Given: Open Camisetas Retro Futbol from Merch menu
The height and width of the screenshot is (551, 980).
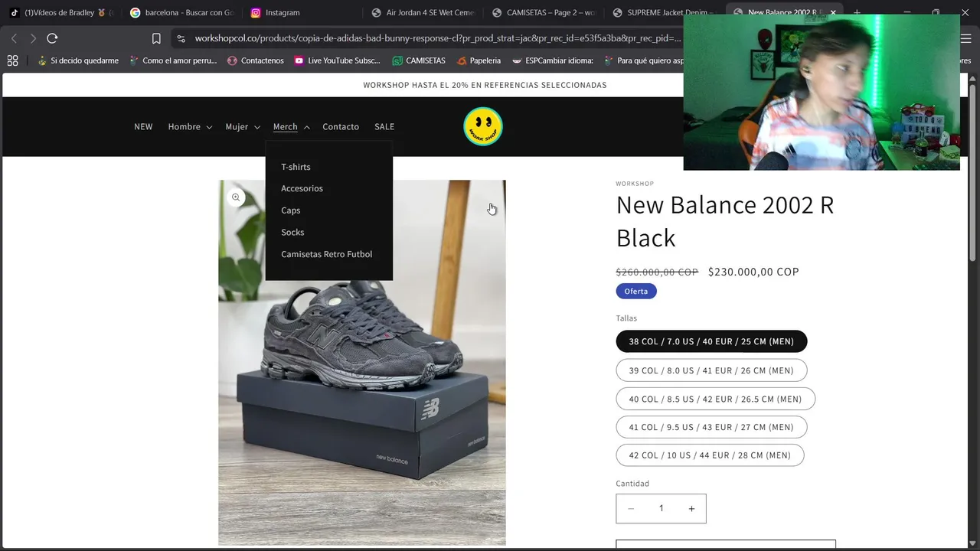Looking at the screenshot, I should (326, 254).
